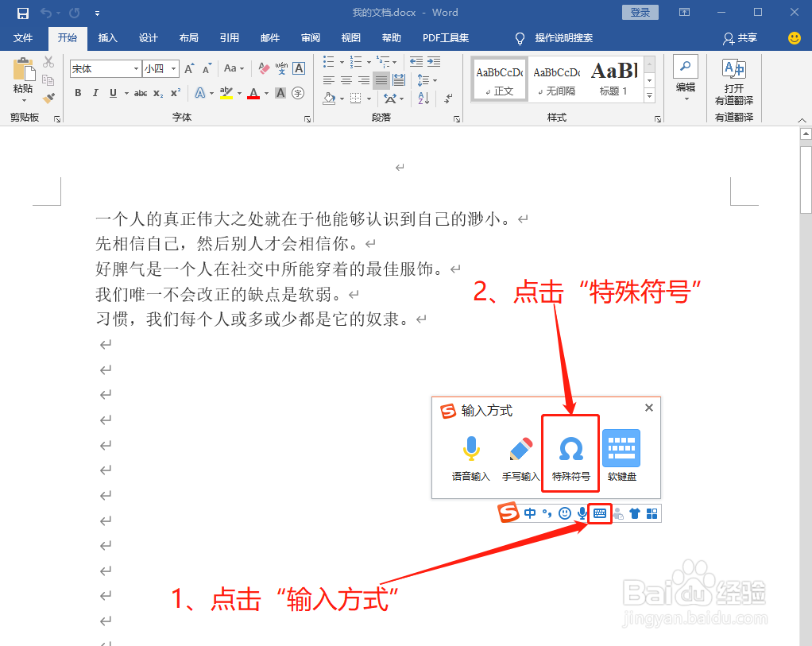Toggle superscript x² formatting

176,93
